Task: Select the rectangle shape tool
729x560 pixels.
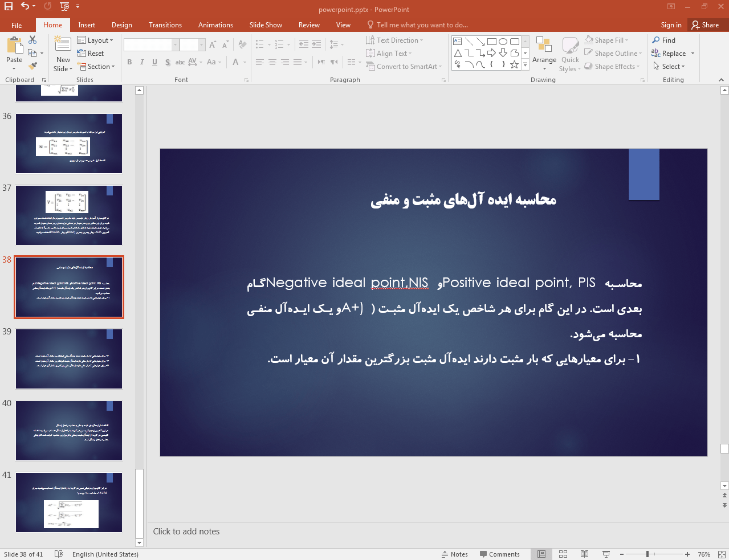Action: (x=492, y=40)
